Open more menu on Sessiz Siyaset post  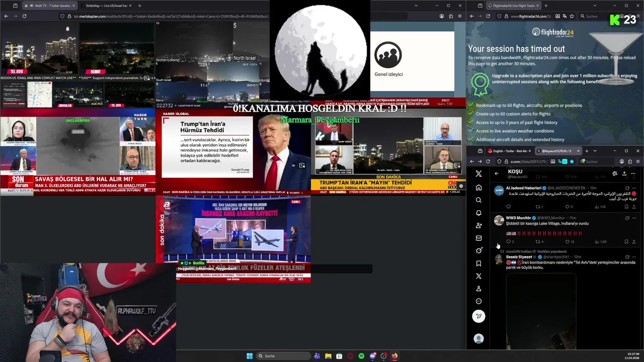tap(633, 257)
